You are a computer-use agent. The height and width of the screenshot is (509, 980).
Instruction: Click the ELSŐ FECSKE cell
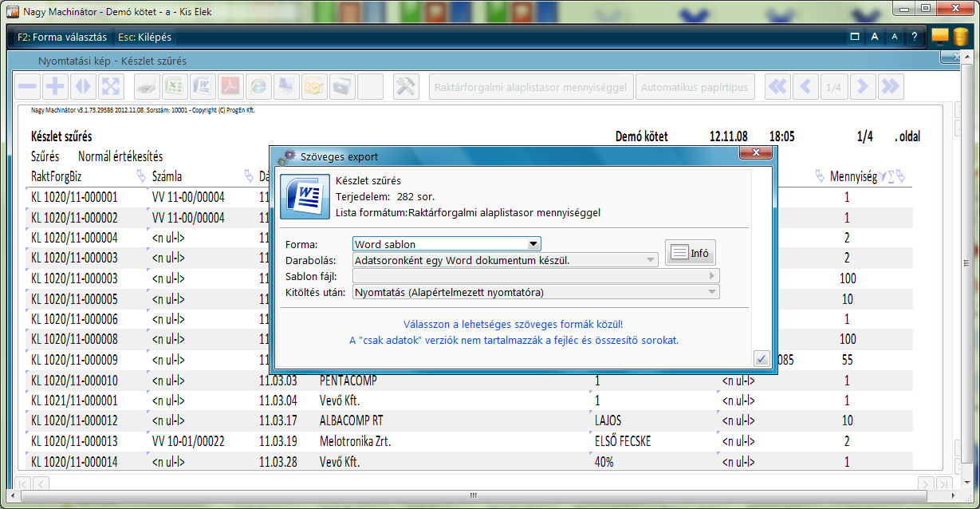pyautogui.click(x=623, y=441)
